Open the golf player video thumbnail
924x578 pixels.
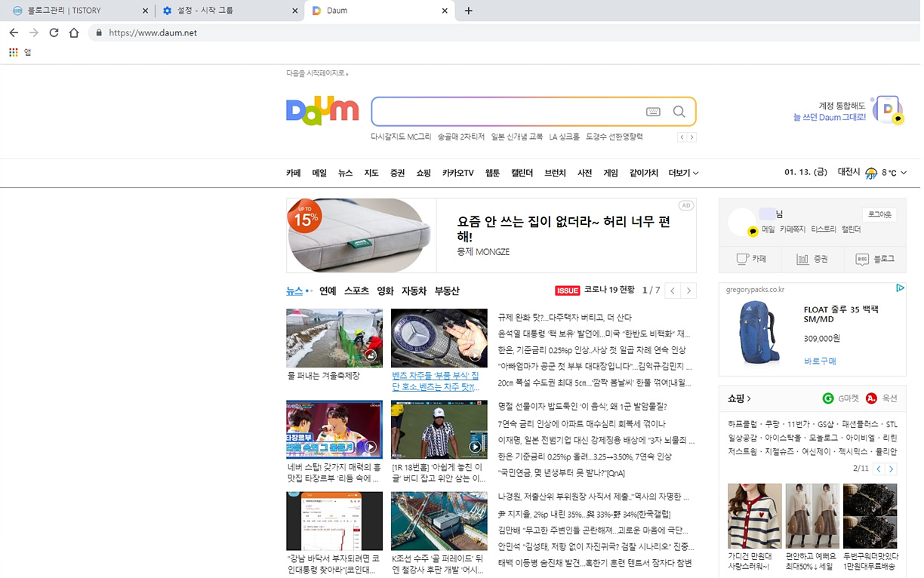[439, 429]
